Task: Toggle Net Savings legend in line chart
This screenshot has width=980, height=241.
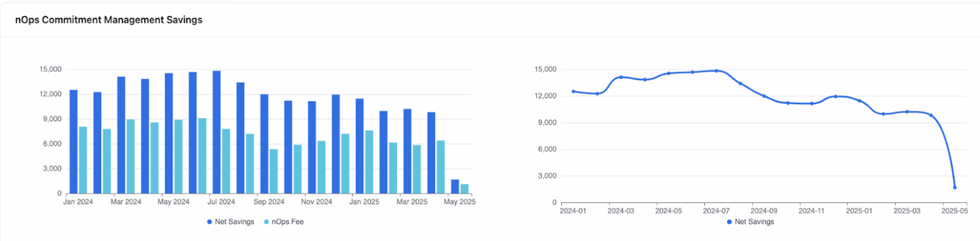Action: tap(750, 222)
